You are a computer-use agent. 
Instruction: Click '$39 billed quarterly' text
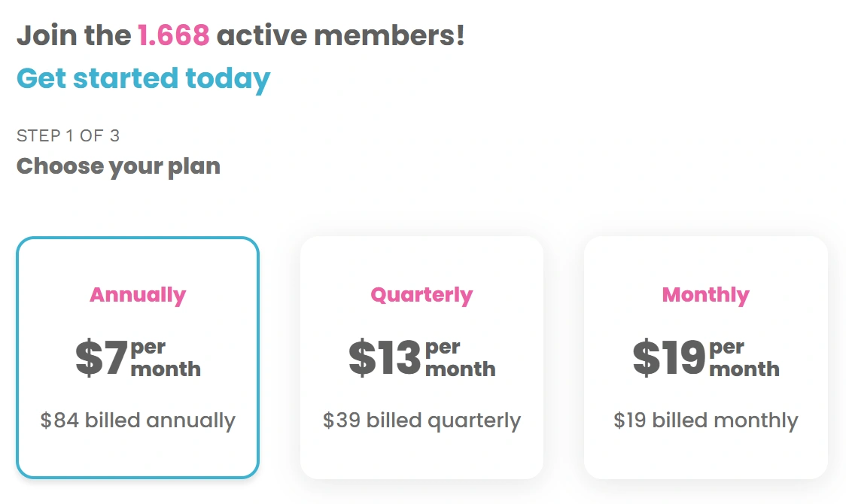click(421, 420)
